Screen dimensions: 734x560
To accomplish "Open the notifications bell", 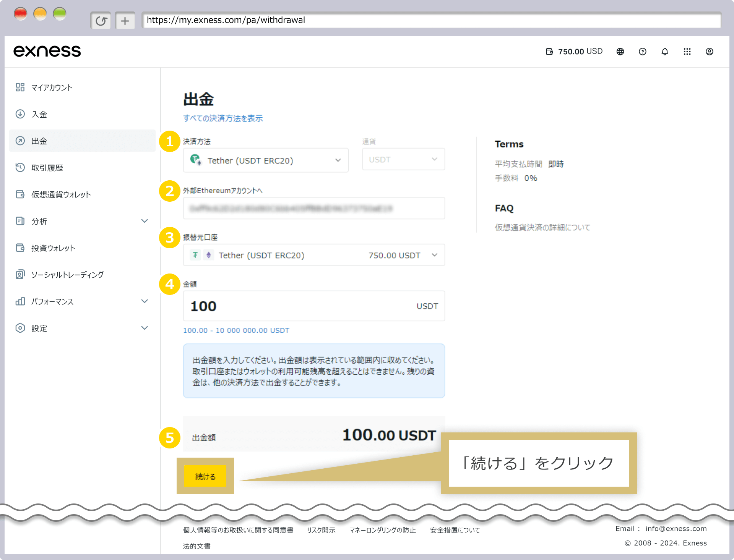I will [x=665, y=52].
